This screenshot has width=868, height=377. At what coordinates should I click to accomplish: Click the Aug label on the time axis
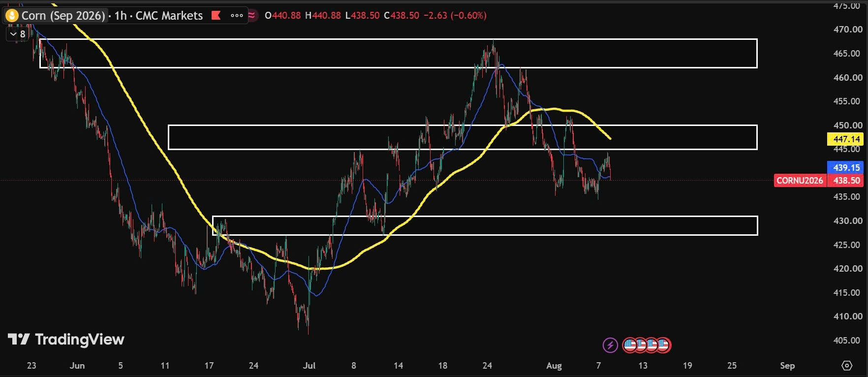(554, 366)
